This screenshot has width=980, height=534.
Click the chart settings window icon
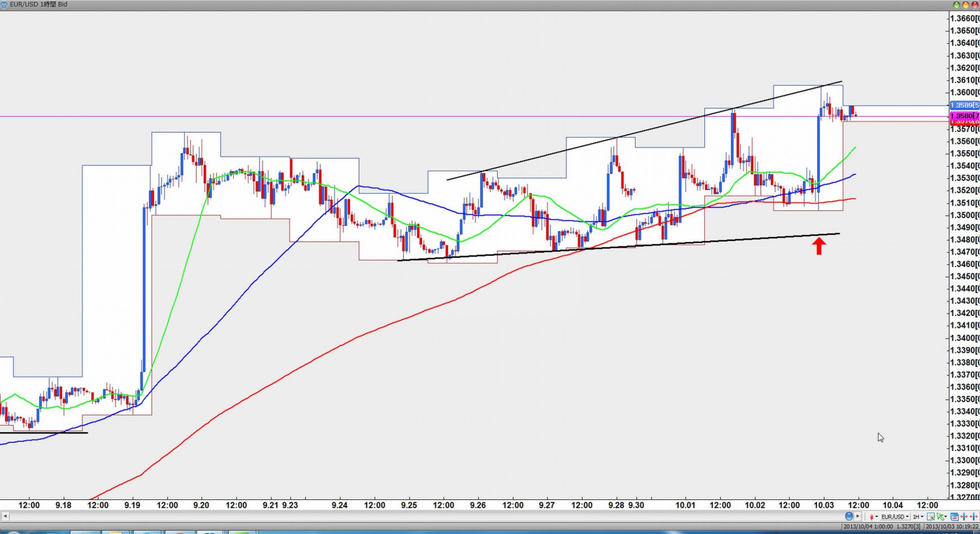point(955,516)
